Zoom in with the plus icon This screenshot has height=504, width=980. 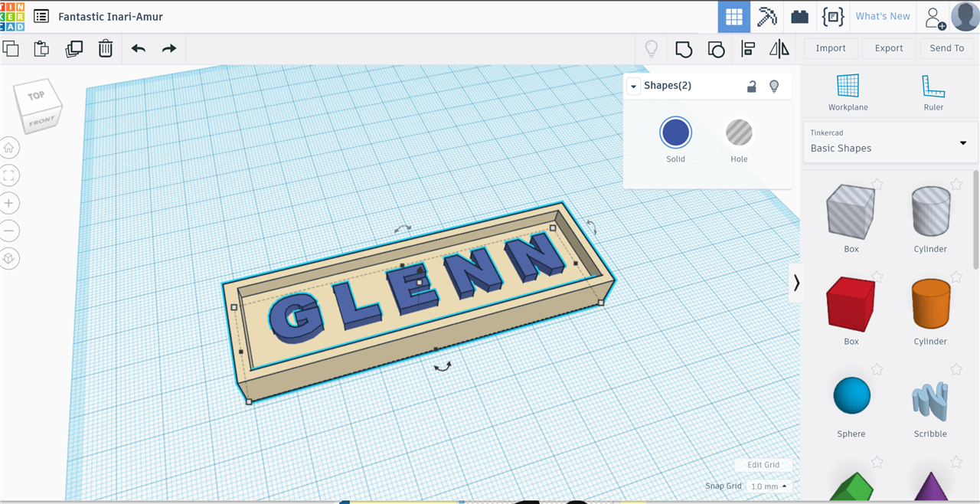pyautogui.click(x=9, y=203)
